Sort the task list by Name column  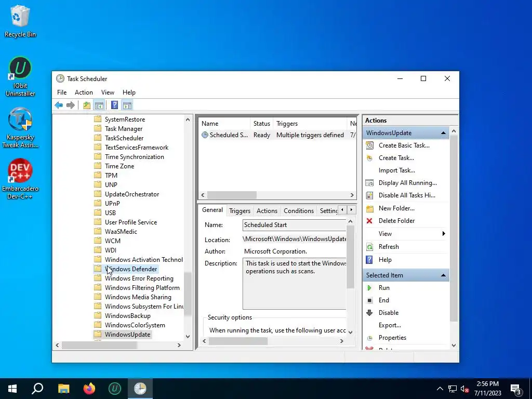point(224,124)
